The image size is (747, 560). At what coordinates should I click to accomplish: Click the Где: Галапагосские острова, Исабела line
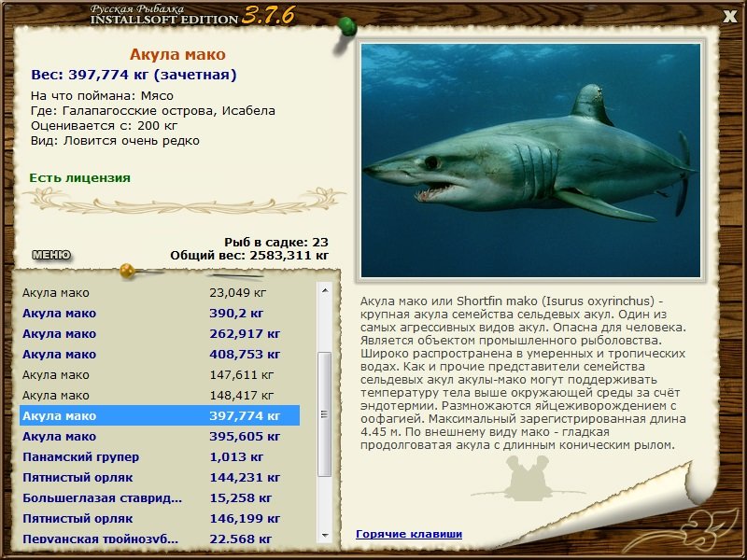point(153,111)
